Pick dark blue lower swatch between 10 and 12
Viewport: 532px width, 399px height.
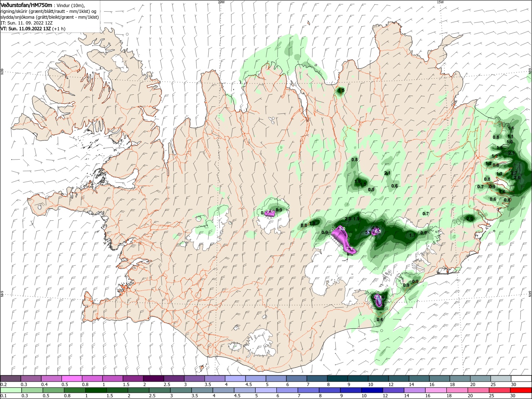(372, 390)
